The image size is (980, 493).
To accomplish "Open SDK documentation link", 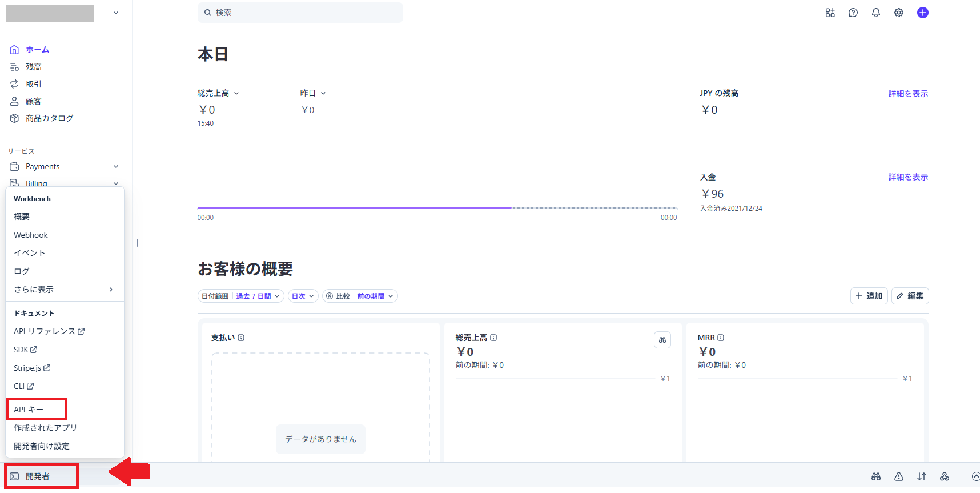I will tap(26, 350).
